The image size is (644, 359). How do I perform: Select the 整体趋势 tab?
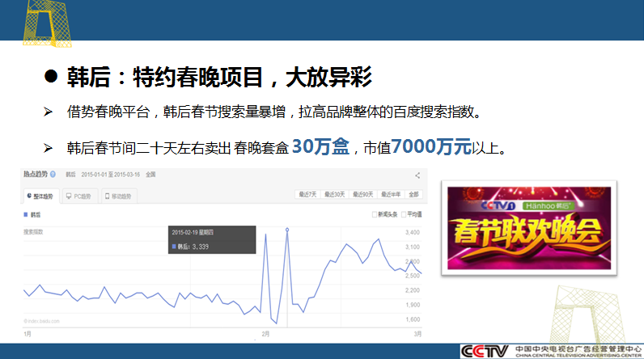(x=40, y=196)
